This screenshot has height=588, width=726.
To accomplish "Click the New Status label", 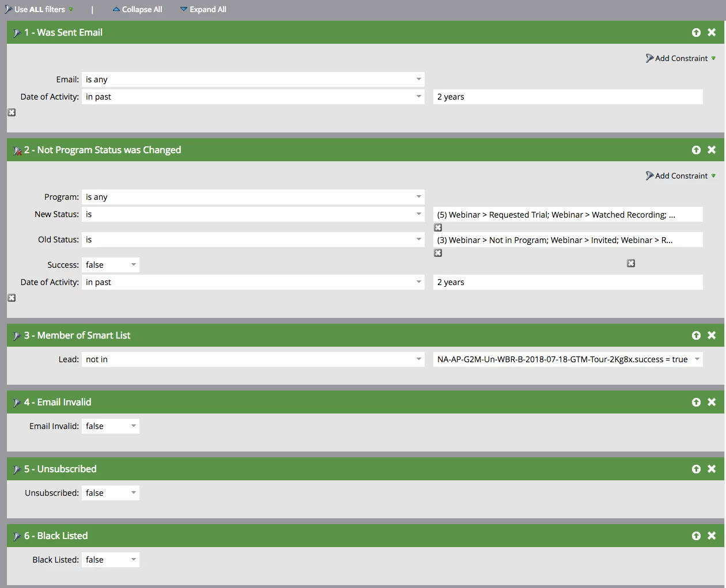I will point(56,214).
